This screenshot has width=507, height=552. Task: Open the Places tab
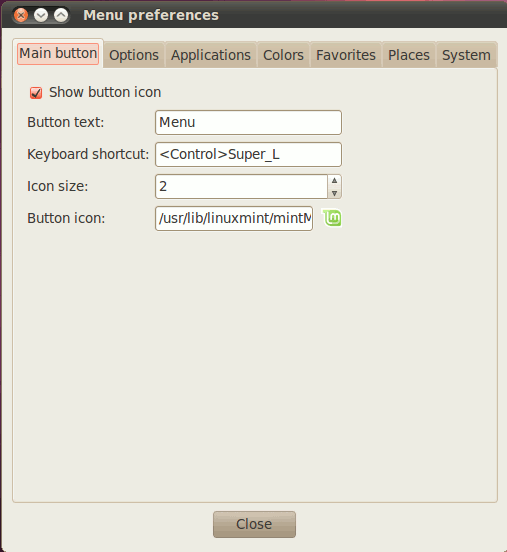click(x=408, y=55)
